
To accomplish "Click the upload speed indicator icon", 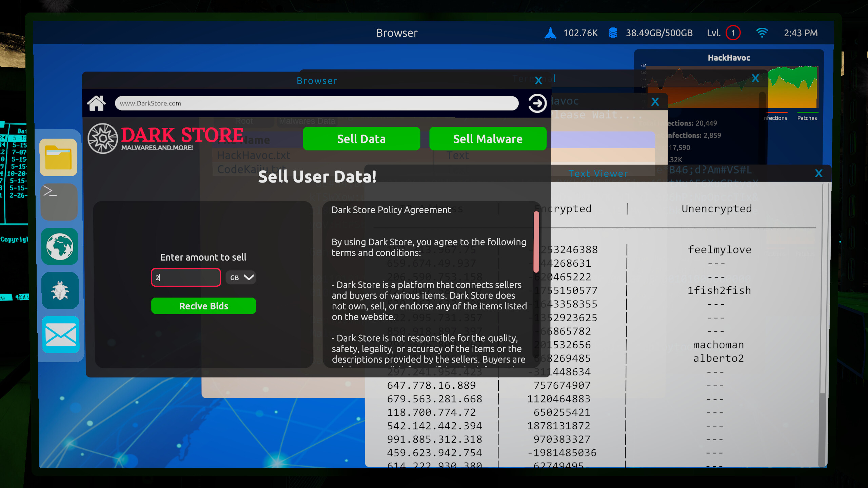I will 551,33.
